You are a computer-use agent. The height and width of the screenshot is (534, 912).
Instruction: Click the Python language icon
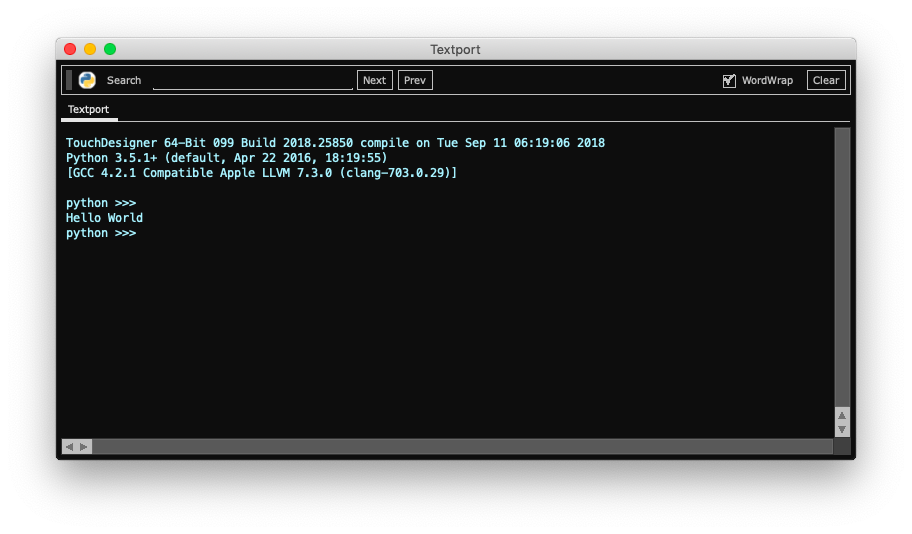(87, 80)
